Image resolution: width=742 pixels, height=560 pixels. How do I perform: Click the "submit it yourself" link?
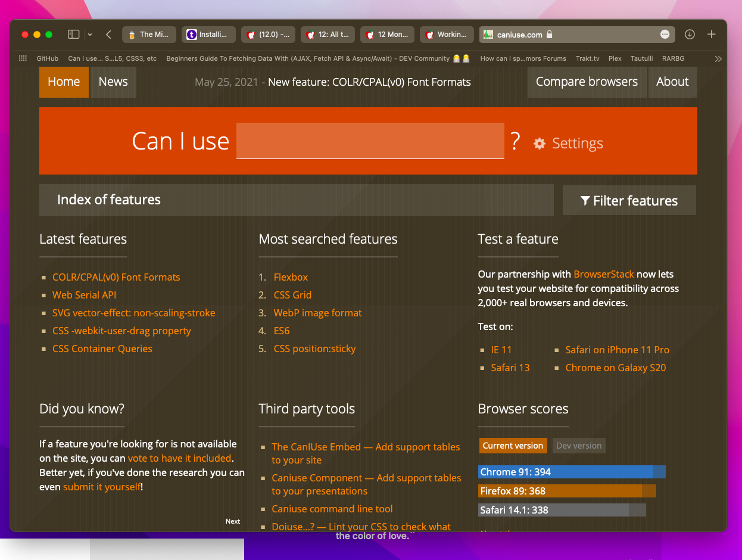(x=102, y=487)
